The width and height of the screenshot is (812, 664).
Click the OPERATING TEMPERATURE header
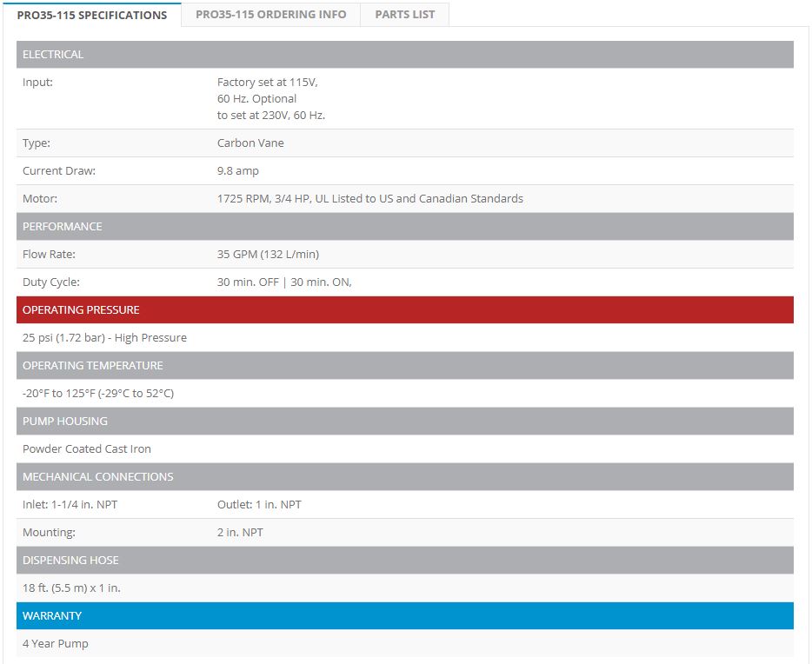point(405,365)
